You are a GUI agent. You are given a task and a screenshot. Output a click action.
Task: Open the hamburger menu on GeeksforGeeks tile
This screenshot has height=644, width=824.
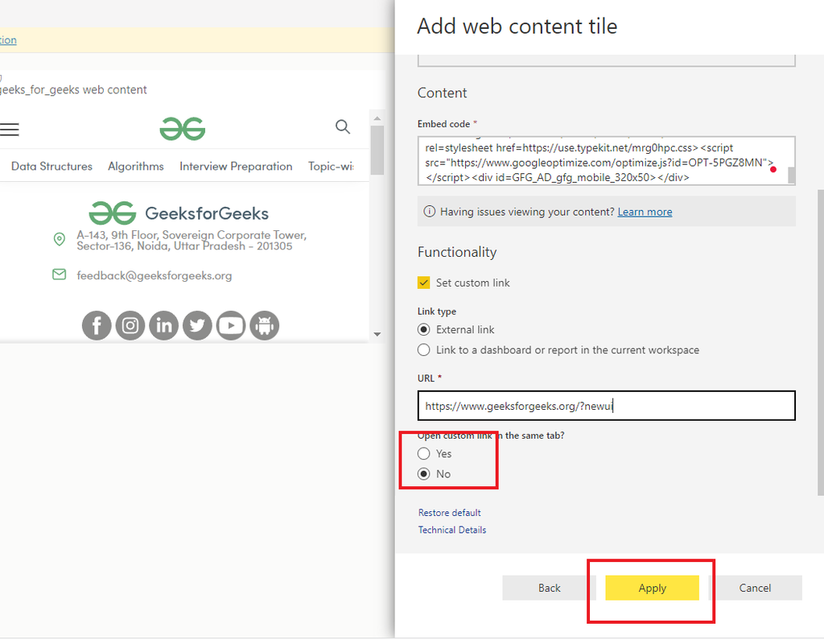[9, 130]
